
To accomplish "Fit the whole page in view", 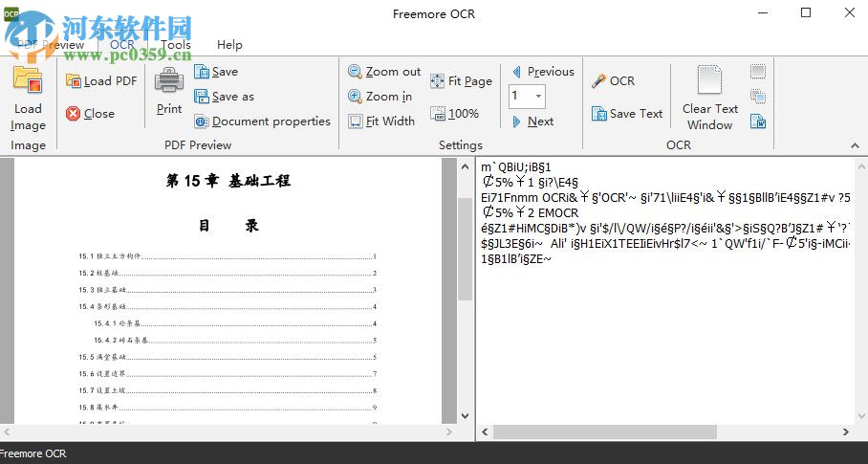I will pos(461,81).
